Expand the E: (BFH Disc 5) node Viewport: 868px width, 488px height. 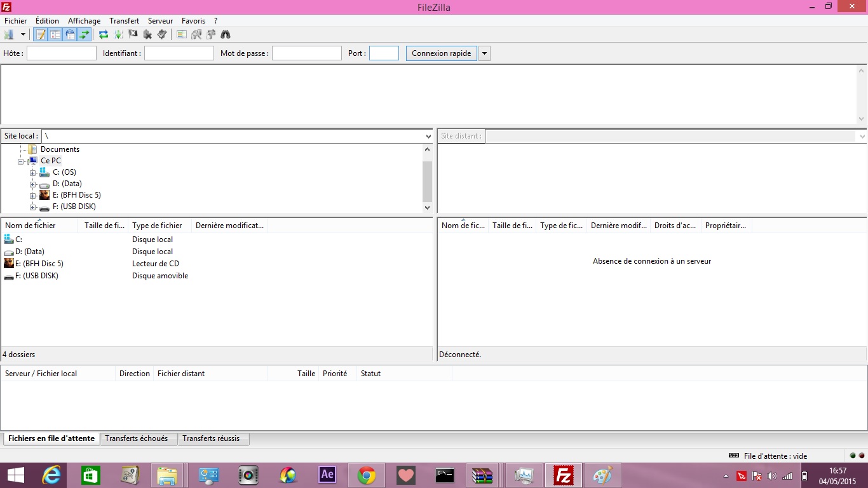pyautogui.click(x=33, y=196)
